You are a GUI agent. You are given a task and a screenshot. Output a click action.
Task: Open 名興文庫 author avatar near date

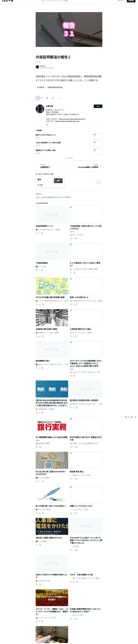[37, 67]
